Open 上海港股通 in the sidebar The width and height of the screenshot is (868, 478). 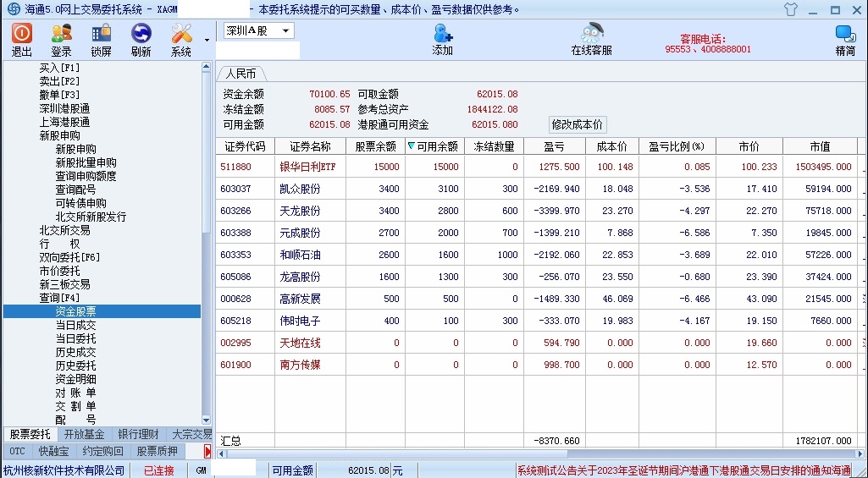64,122
